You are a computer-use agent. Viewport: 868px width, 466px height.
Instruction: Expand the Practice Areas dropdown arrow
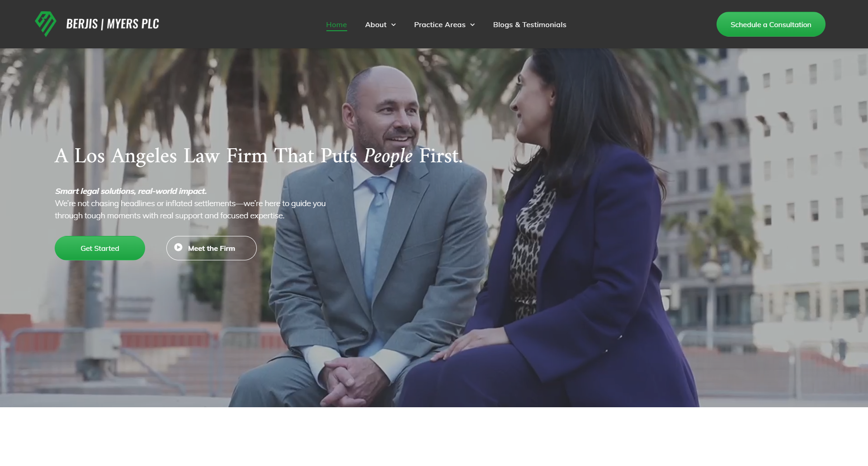472,25
